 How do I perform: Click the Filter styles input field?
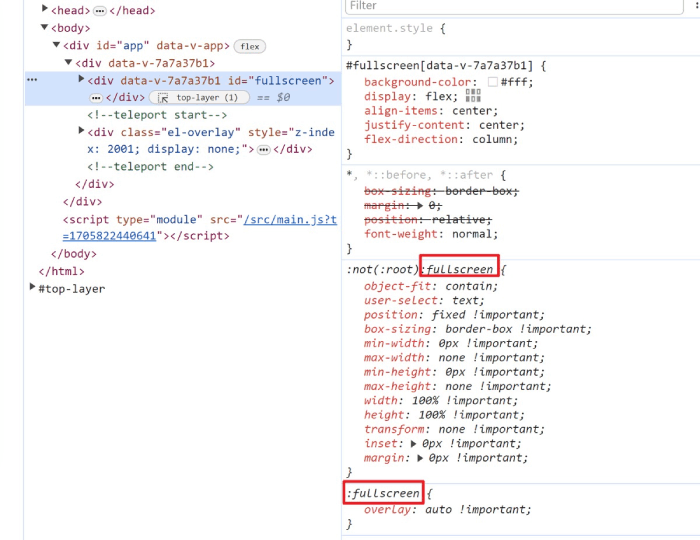[513, 6]
